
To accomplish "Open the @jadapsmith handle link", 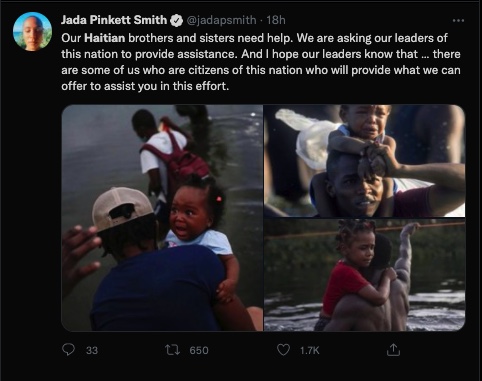I will (221, 20).
